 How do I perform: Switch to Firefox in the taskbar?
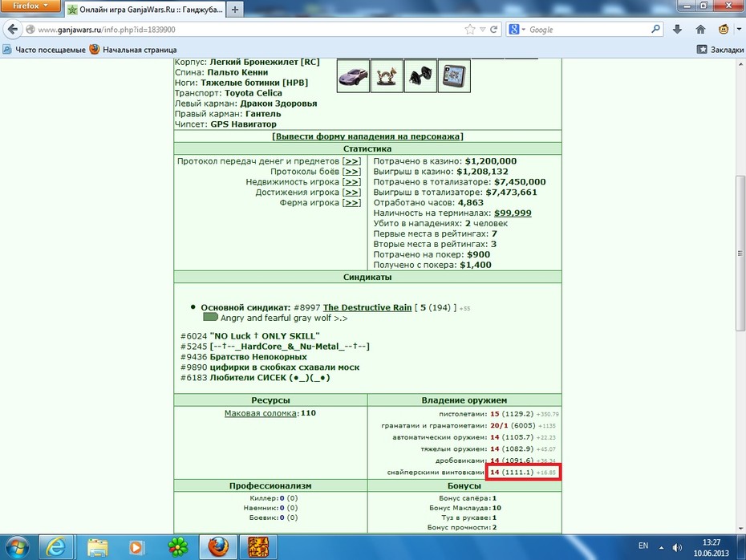coord(218,547)
